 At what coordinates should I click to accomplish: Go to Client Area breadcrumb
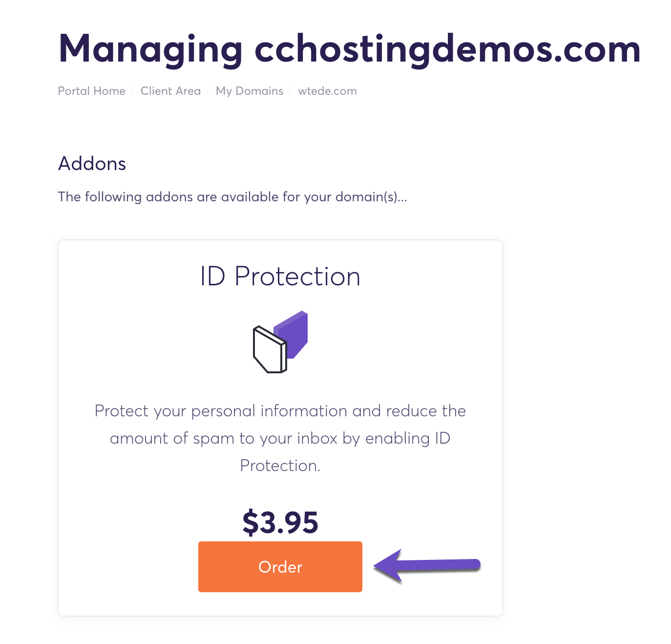(170, 91)
